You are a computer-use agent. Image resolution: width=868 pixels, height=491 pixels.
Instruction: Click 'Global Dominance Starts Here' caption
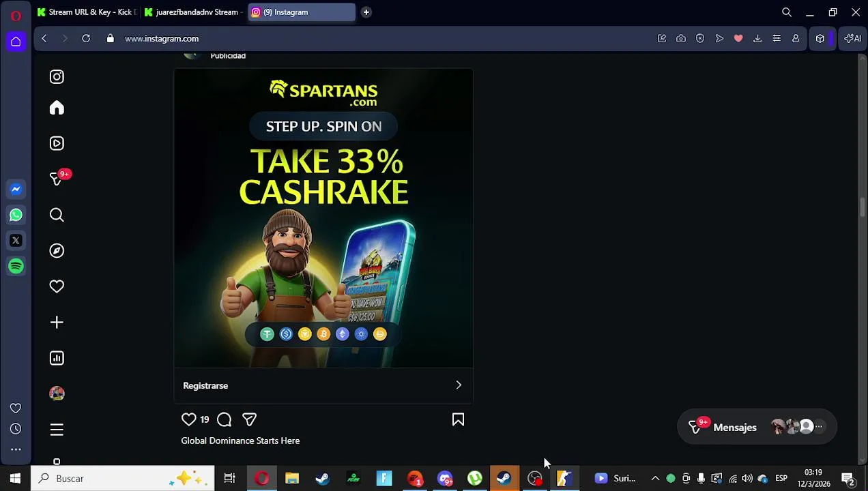pos(240,441)
